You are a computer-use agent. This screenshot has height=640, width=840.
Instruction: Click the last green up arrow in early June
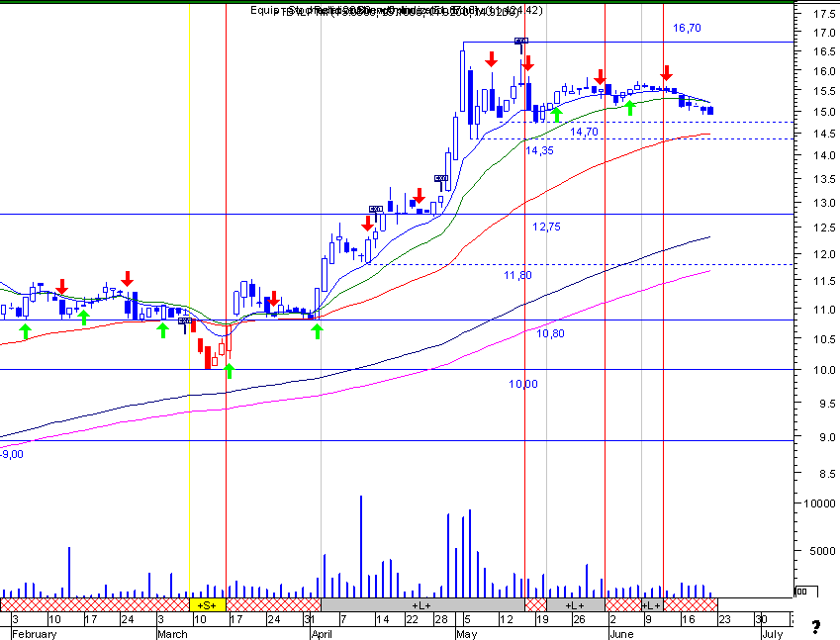tap(630, 108)
